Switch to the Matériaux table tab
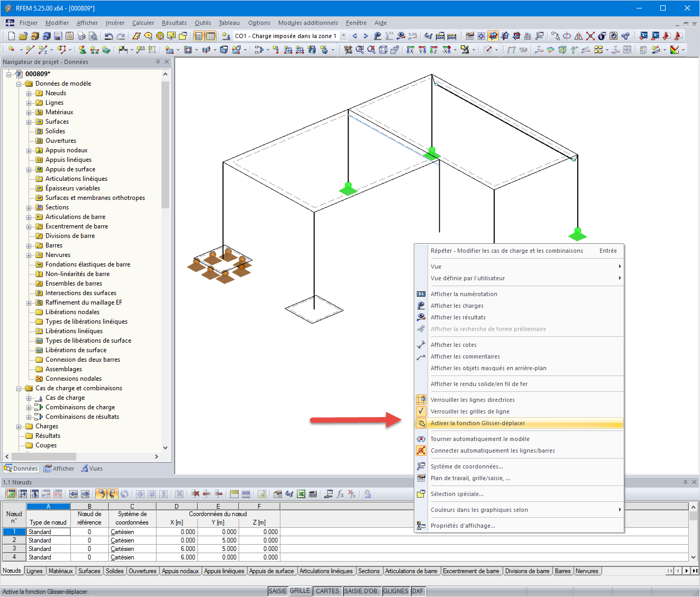This screenshot has width=700, height=597. point(61,571)
